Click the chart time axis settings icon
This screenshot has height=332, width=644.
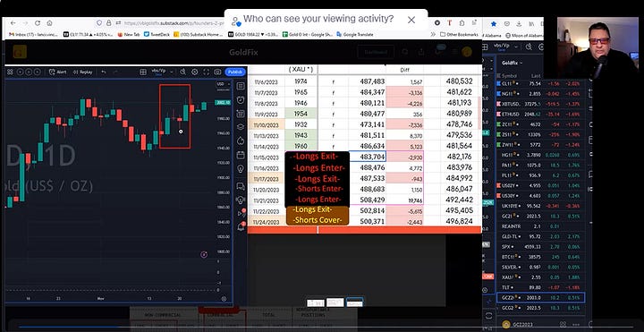coord(224,299)
